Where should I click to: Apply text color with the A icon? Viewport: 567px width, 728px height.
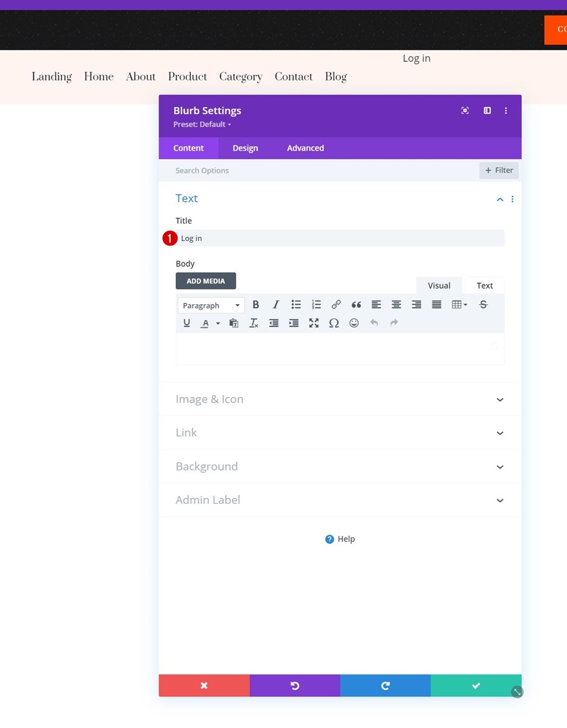pyautogui.click(x=205, y=323)
